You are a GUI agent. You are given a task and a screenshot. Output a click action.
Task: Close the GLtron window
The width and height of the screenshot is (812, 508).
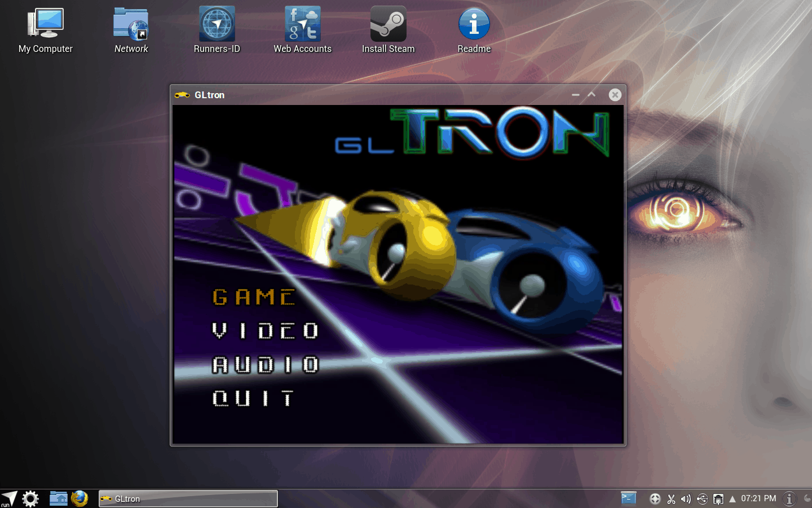(x=615, y=95)
